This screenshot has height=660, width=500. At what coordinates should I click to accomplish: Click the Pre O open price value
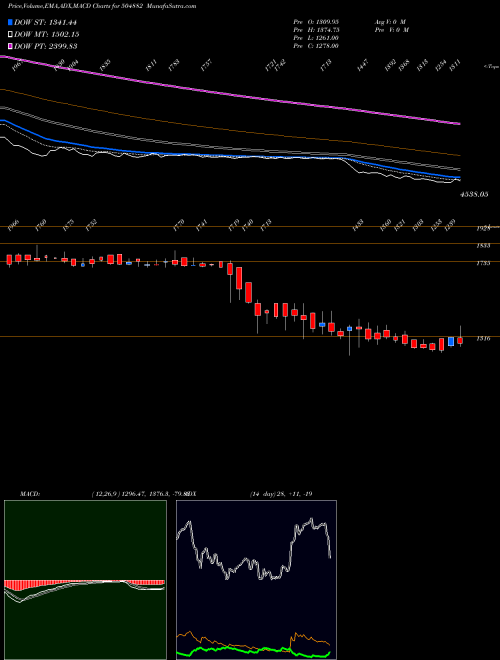pos(316,21)
